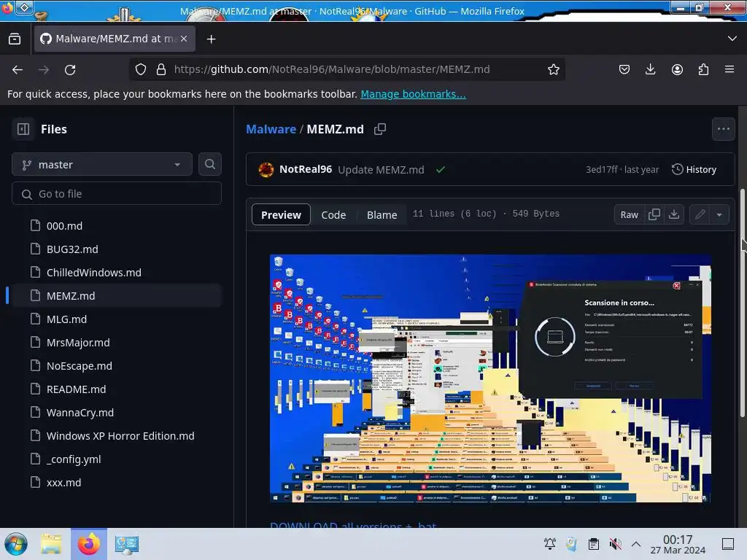
Task: Click Firefox taskbar button
Action: (x=89, y=544)
